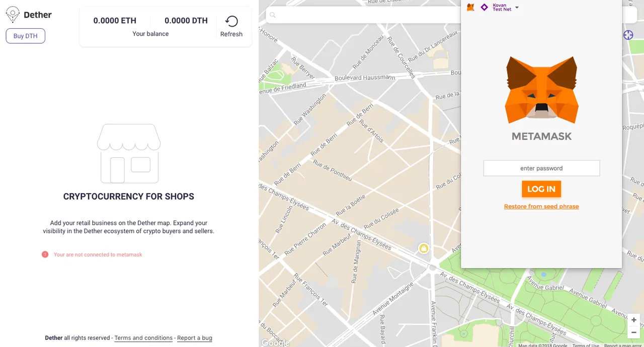The height and width of the screenshot is (347, 644).
Task: Click the Kovan network diamond icon
Action: (x=485, y=7)
